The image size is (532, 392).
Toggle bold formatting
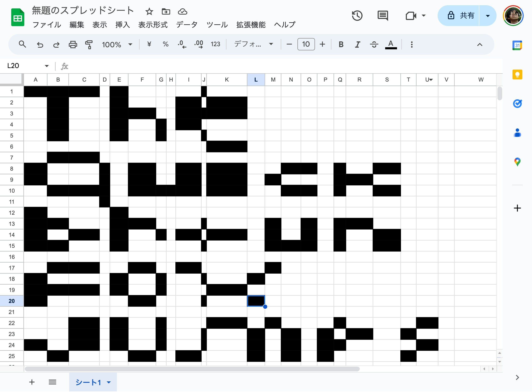[341, 44]
